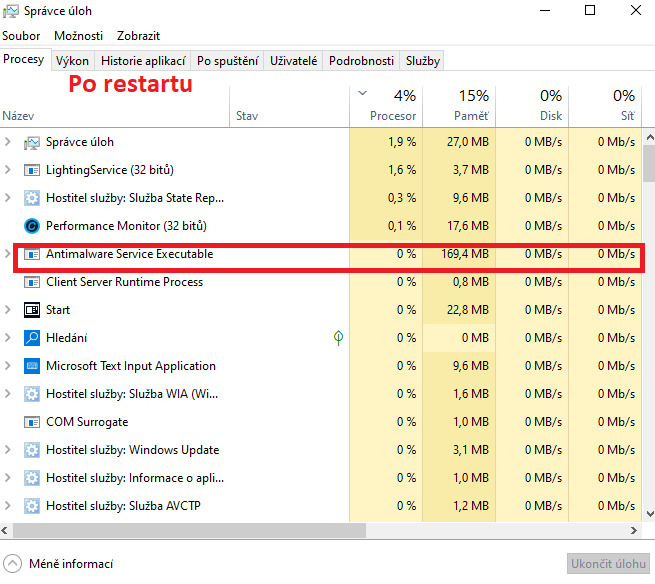Click the Méně informací circle arrow icon

click(13, 564)
